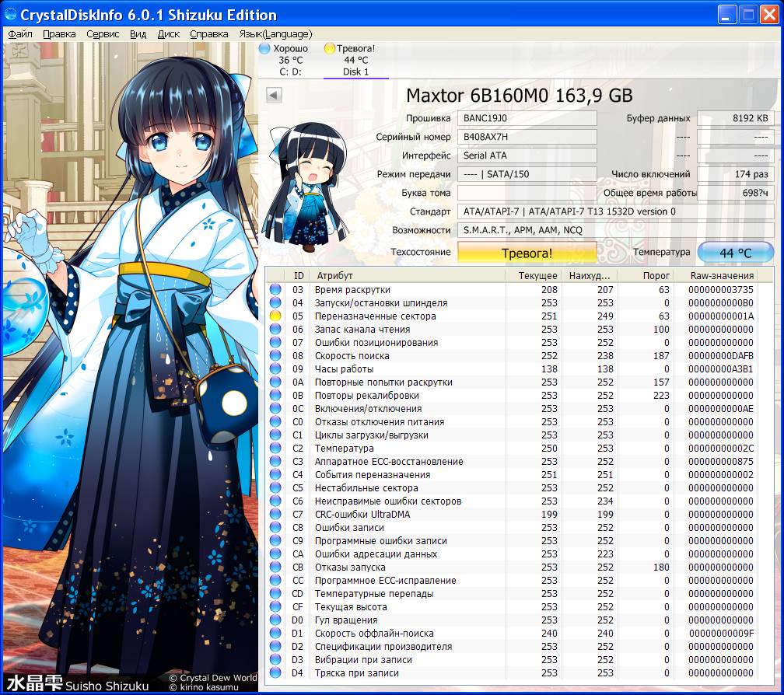Open the Сервис menu
This screenshot has width=784, height=695.
(103, 34)
